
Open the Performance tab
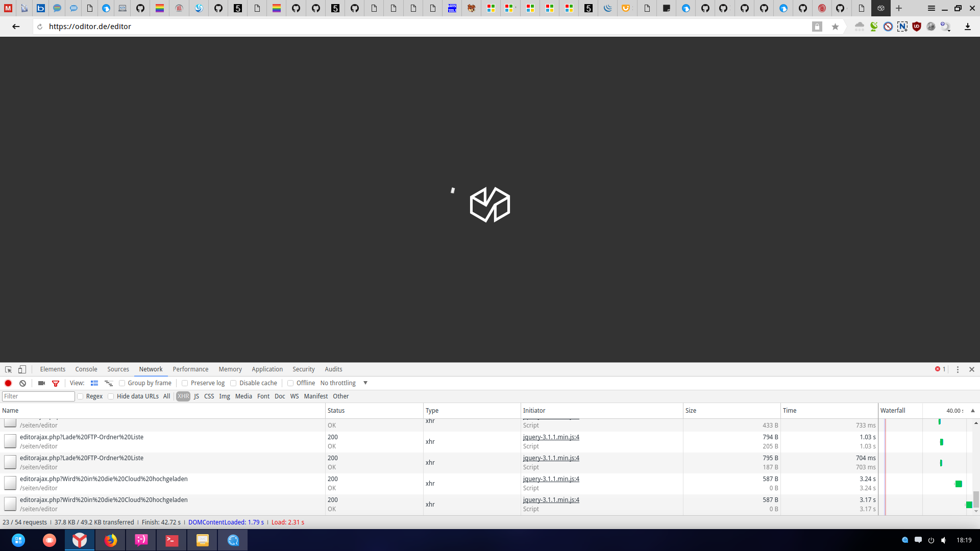(190, 369)
